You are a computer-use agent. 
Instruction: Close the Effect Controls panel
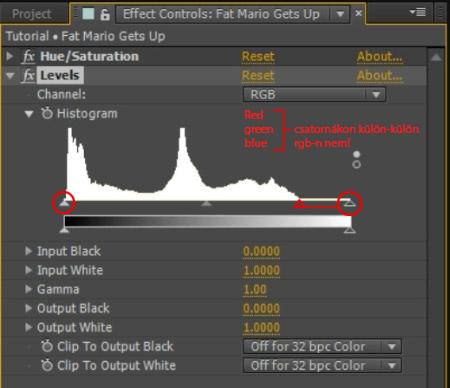(x=358, y=13)
